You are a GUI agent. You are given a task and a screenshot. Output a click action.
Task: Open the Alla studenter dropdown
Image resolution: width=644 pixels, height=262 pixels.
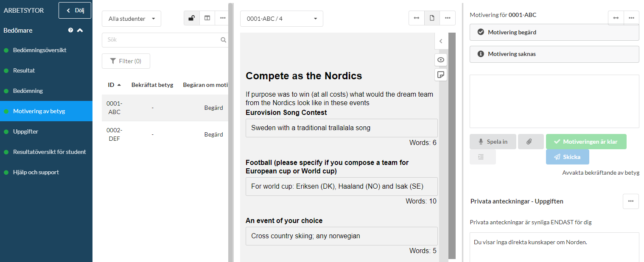coord(132,19)
